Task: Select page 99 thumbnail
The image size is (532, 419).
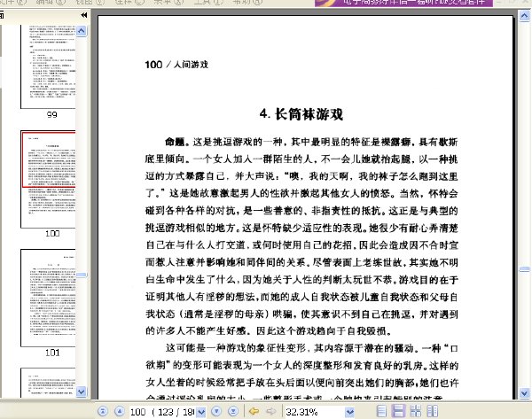Action: coord(48,66)
